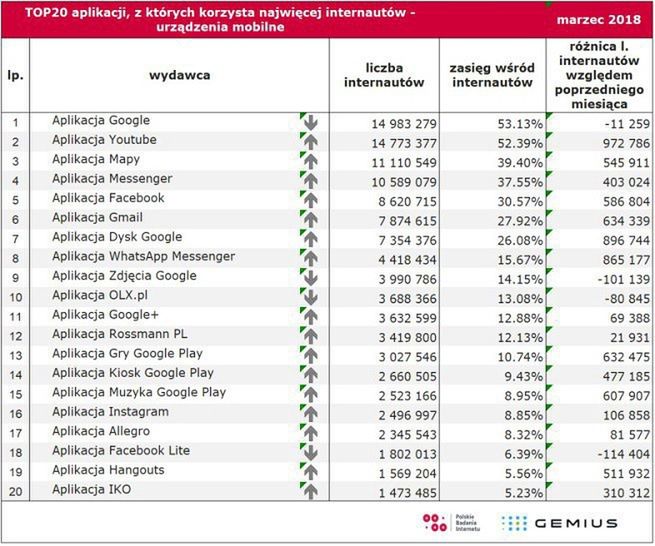Click the reach value 39.40%

pos(520,163)
